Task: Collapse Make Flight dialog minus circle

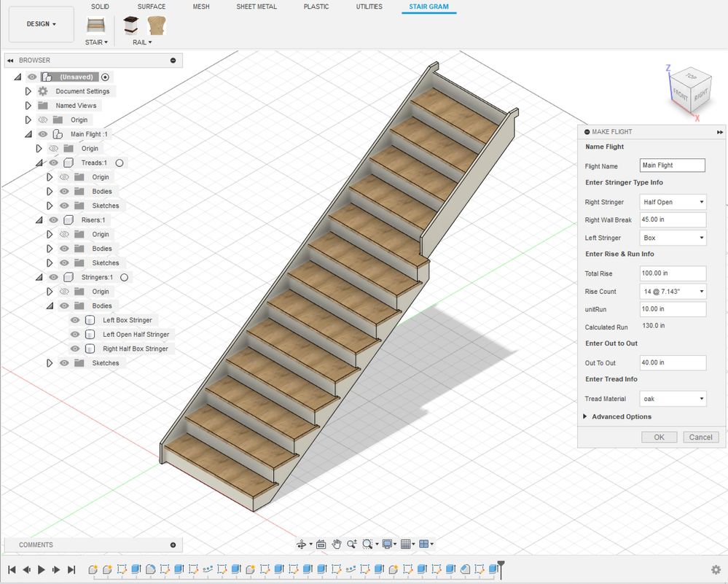Action: (x=587, y=132)
